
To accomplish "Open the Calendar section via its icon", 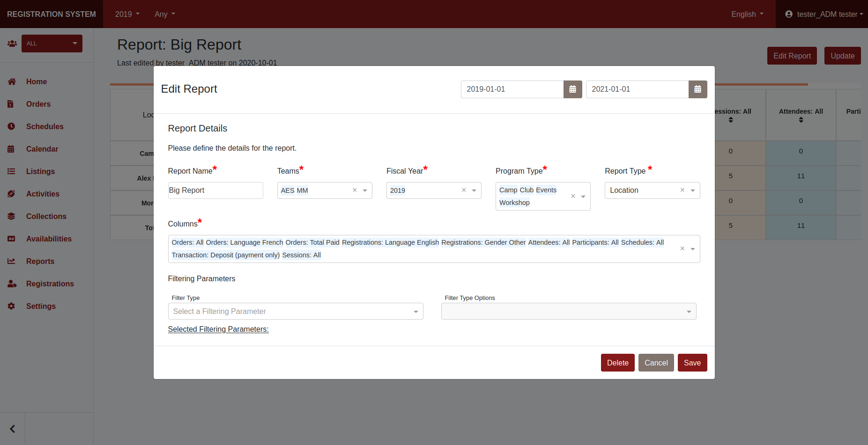I will point(12,149).
